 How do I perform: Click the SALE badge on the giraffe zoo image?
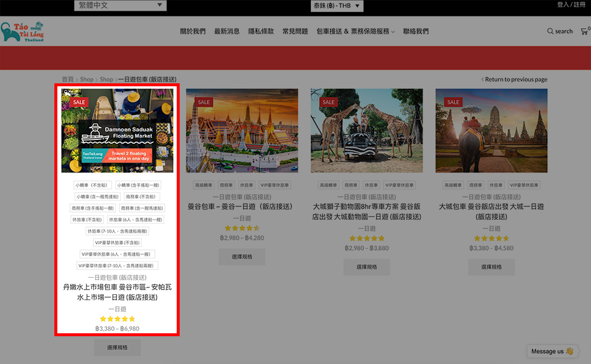(329, 102)
